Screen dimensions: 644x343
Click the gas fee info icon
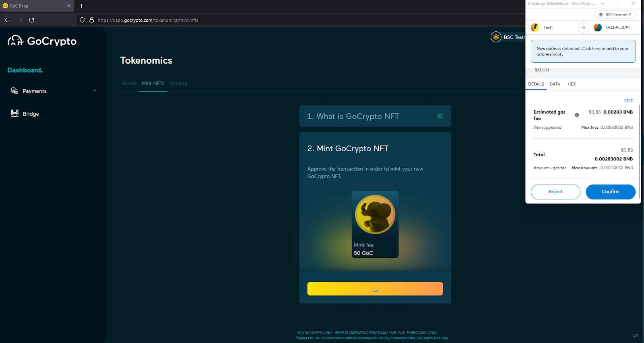577,115
